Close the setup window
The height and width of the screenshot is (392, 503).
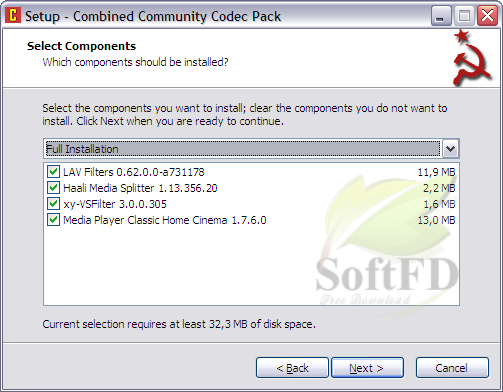coord(487,16)
